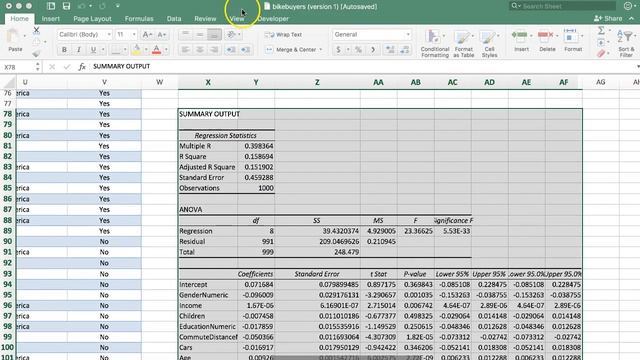Click the Save icon in title bar
The height and width of the screenshot is (360, 640).
click(66, 6)
